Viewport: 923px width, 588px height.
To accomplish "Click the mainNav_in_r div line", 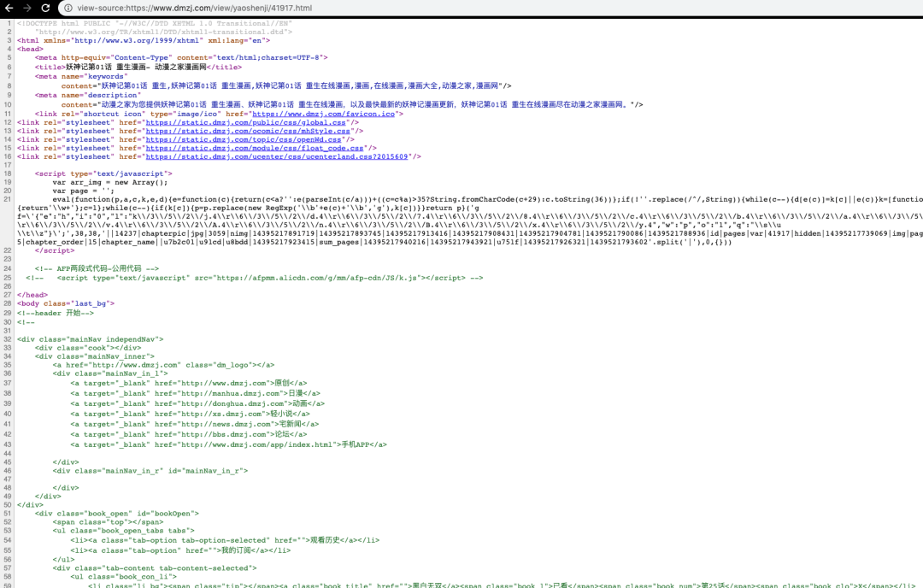I will click(150, 471).
